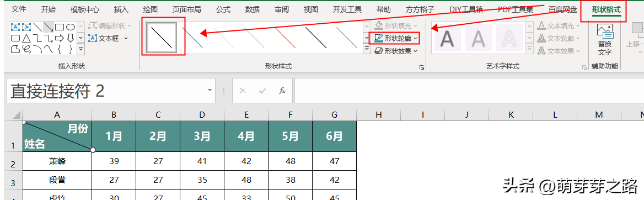Pick the elbow arrow connector shape
Viewport: 644px width, 200px height.
click(x=49, y=38)
